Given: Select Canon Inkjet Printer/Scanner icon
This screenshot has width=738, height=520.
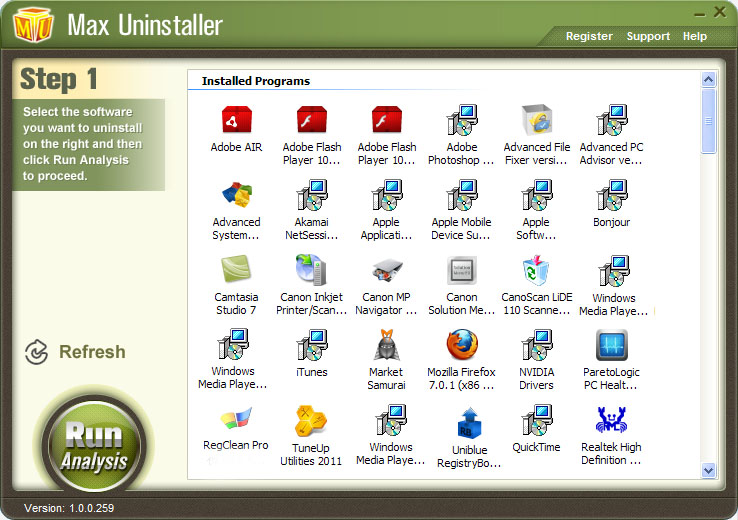Looking at the screenshot, I should click(311, 270).
